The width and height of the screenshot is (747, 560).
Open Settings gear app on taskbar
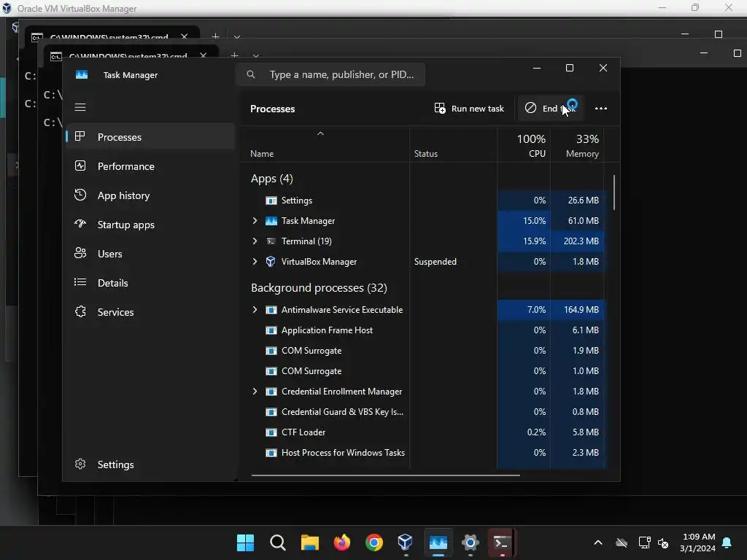470,542
